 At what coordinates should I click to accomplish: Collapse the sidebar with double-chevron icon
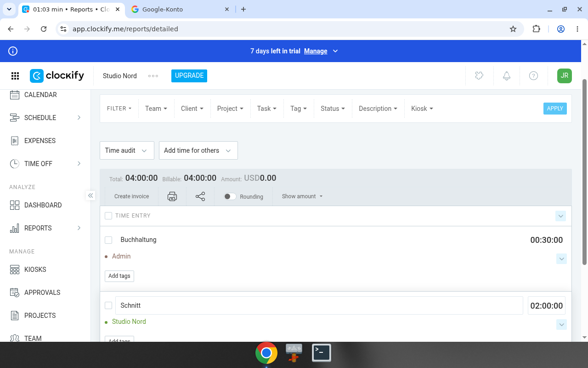tap(90, 195)
